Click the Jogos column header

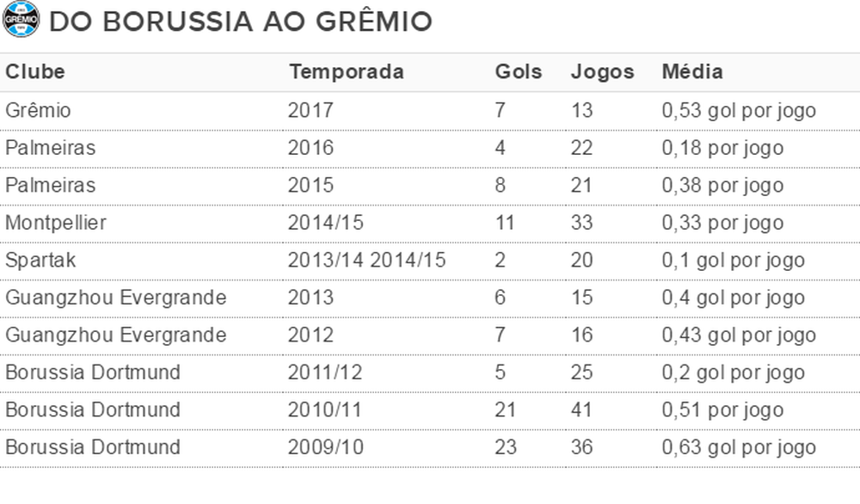pyautogui.click(x=602, y=72)
